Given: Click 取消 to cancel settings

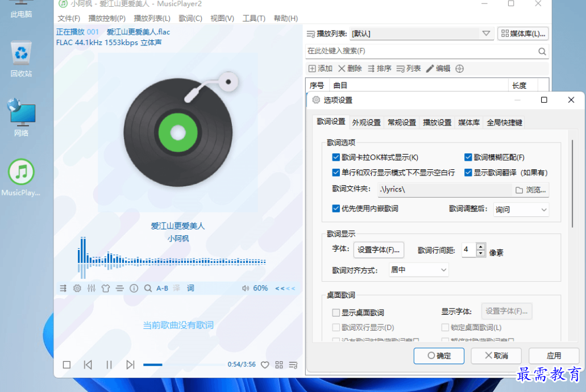Looking at the screenshot, I should coord(496,356).
